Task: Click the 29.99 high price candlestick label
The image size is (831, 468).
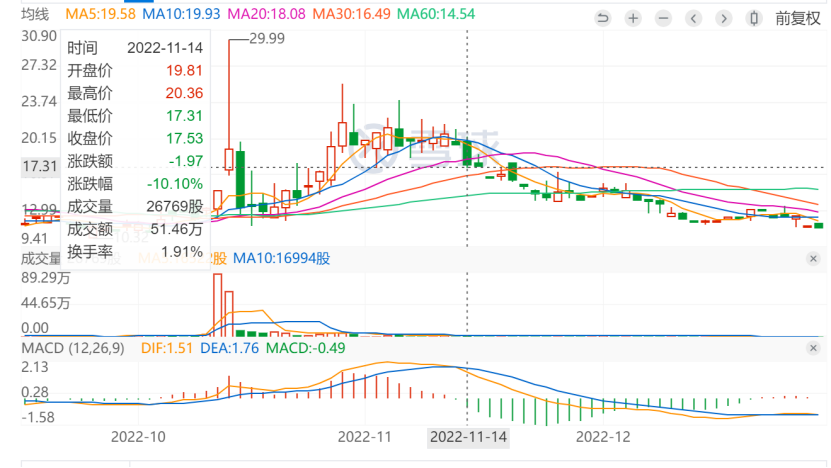Action: tap(264, 37)
